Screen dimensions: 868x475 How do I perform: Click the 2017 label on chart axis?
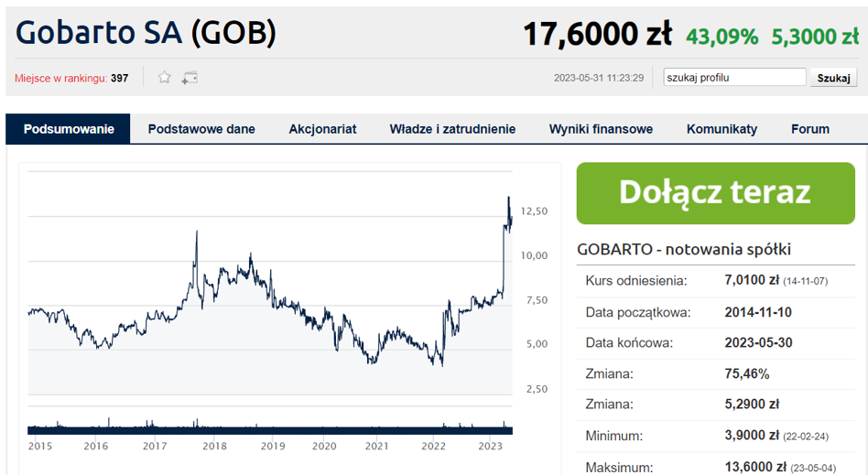[x=155, y=446]
